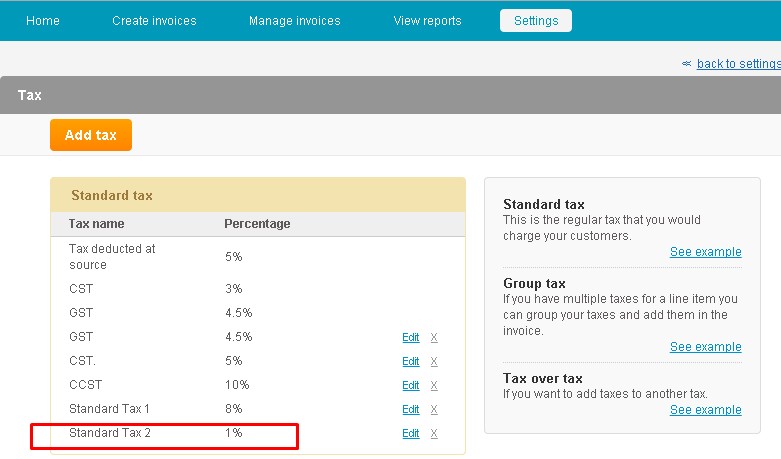781x459 pixels.
Task: Open the Home tab
Action: point(43,21)
